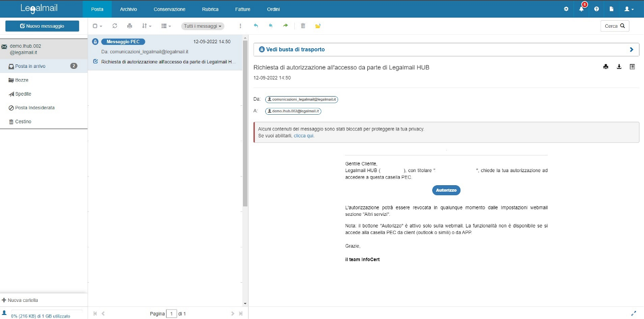Image resolution: width=644 pixels, height=319 pixels.
Task: Click the page number input field
Action: pyautogui.click(x=171, y=313)
